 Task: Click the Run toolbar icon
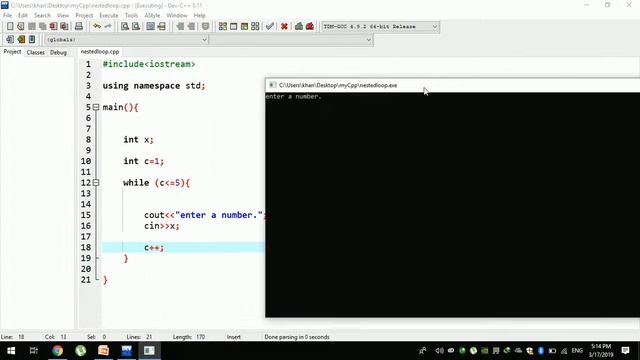click(233, 27)
